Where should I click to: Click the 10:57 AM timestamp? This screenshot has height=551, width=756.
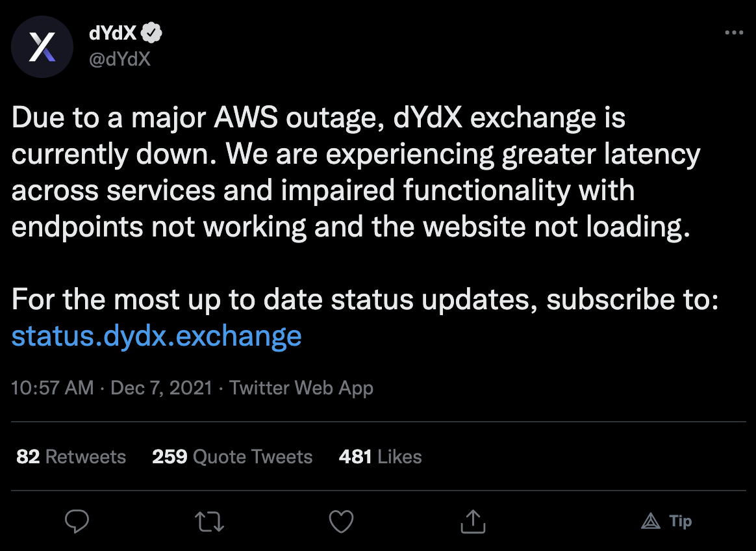point(53,388)
